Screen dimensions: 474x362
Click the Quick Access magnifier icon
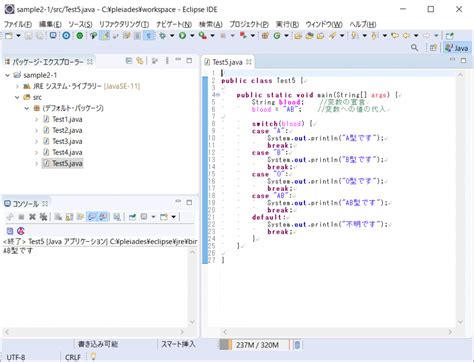414,48
